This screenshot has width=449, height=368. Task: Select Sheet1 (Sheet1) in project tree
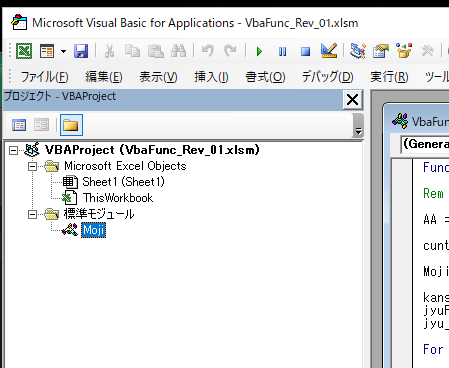[x=123, y=182]
